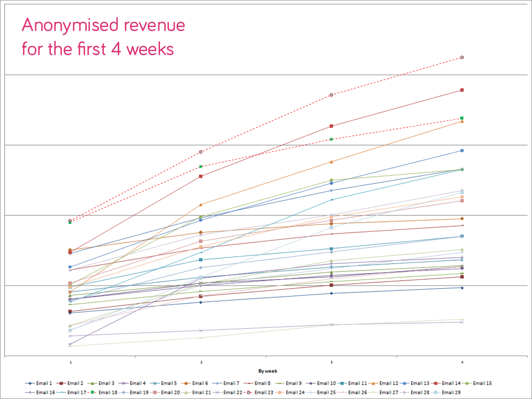Screen dimensions: 532x399
Task: Select Email 23's week 3 red circle marker
Action: click(x=331, y=95)
